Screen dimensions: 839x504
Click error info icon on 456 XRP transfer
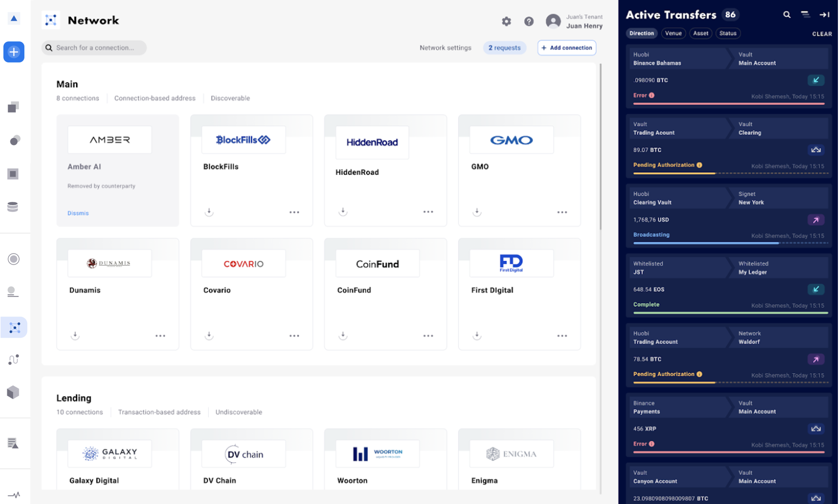pos(652,444)
